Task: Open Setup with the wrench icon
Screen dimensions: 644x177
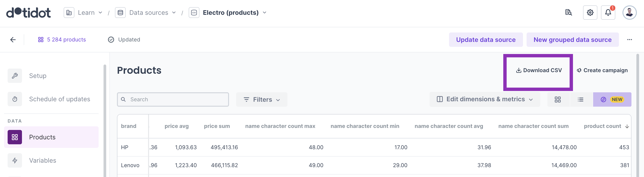Action: coord(37,76)
